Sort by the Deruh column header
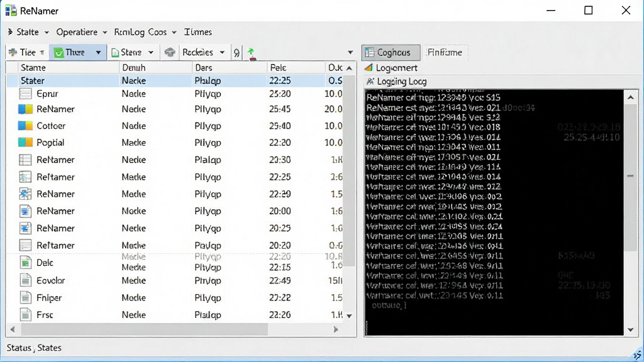 point(155,68)
